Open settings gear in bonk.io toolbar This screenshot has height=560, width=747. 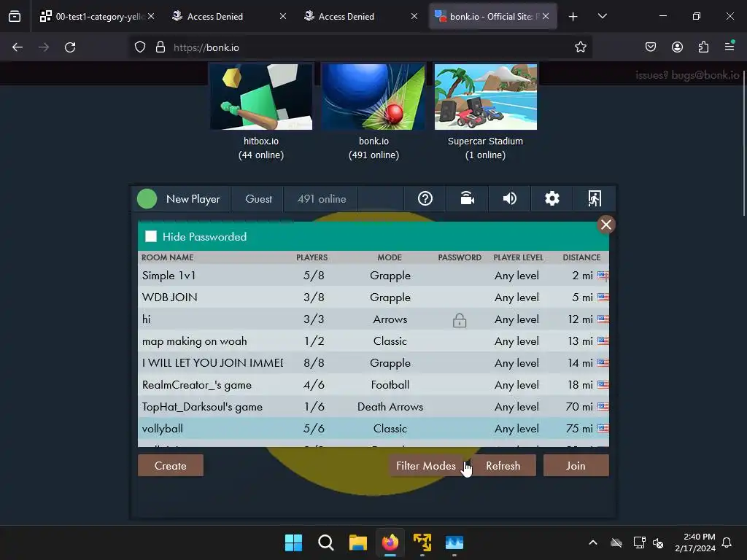click(551, 198)
